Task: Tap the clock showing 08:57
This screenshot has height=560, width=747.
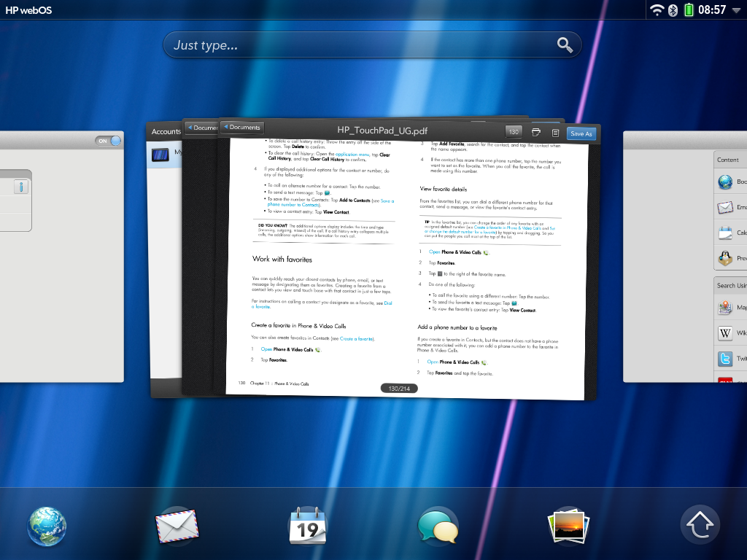Action: pos(712,10)
